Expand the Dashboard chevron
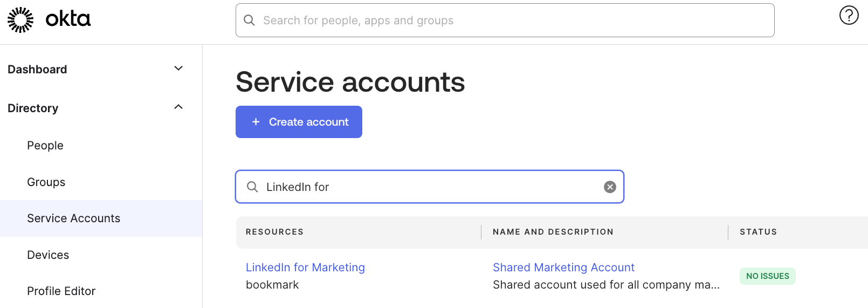The image size is (868, 308). [178, 69]
